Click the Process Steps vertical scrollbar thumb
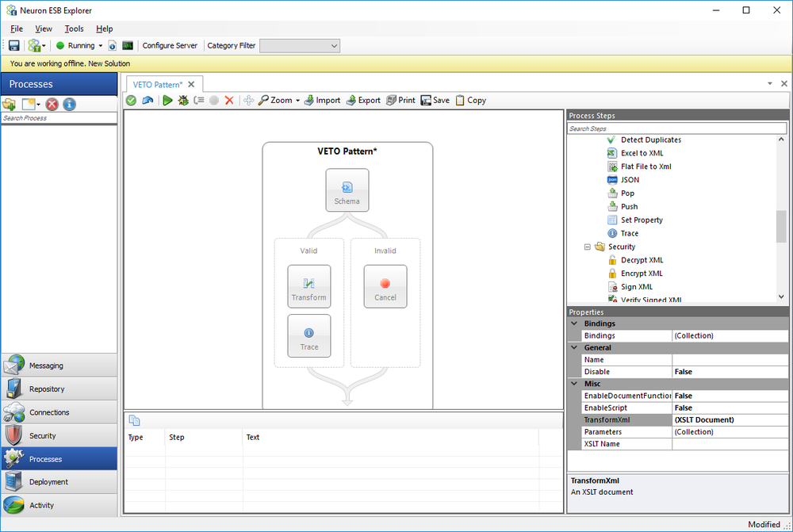This screenshot has width=793, height=532. pyautogui.click(x=781, y=226)
